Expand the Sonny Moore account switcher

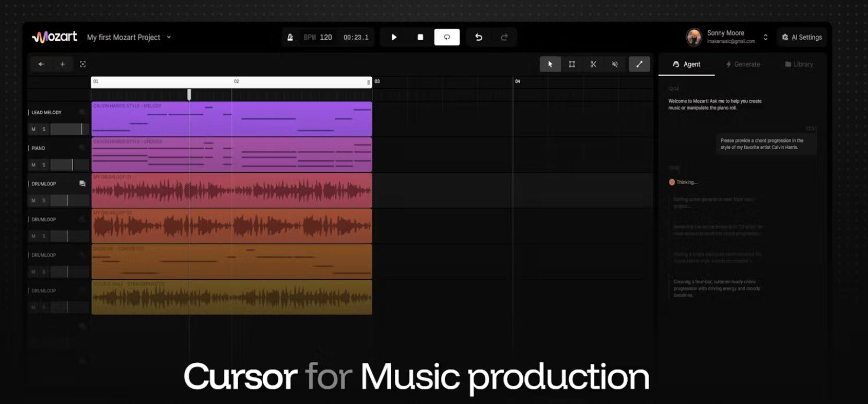[x=766, y=37]
